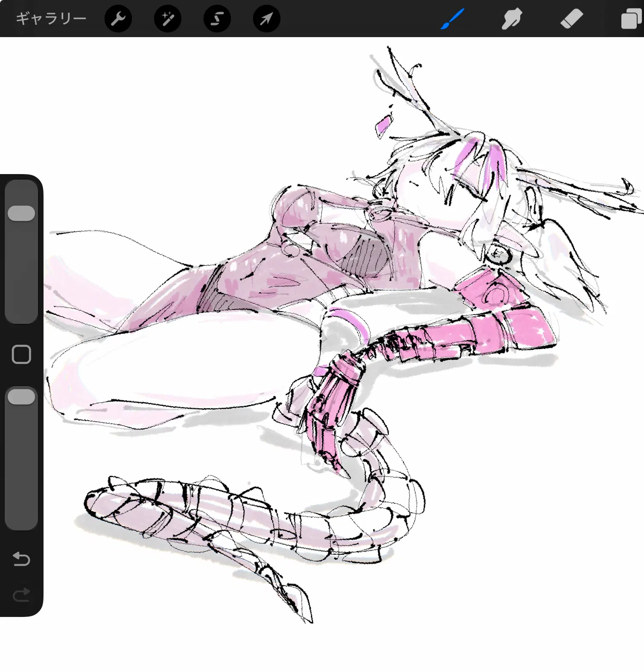Click the bottom of the opacity slider track
Screen dimensions: 644x672
tap(21, 512)
